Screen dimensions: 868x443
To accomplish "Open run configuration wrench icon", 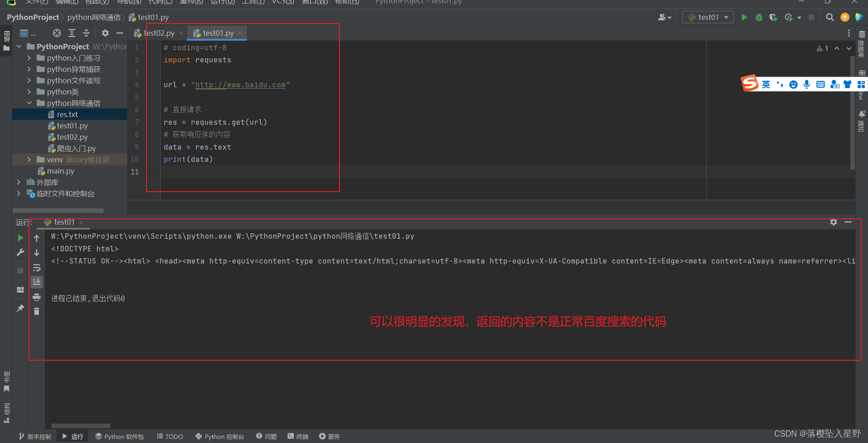I will point(20,253).
